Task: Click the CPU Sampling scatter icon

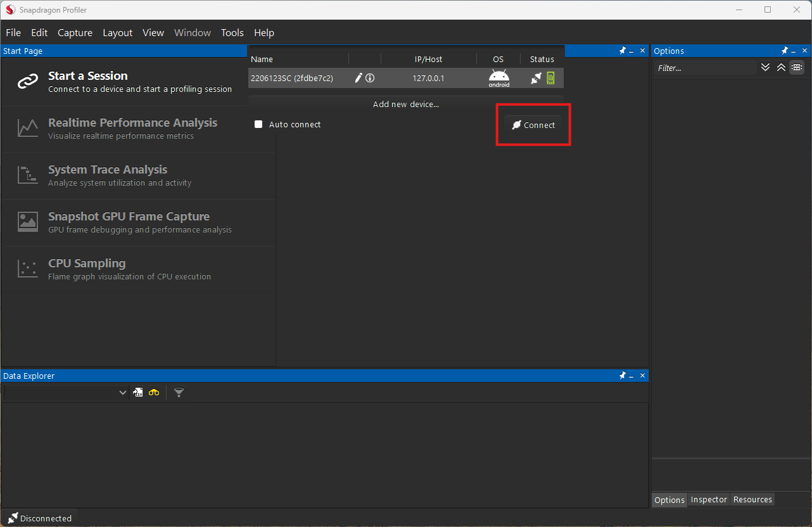Action: (27, 269)
